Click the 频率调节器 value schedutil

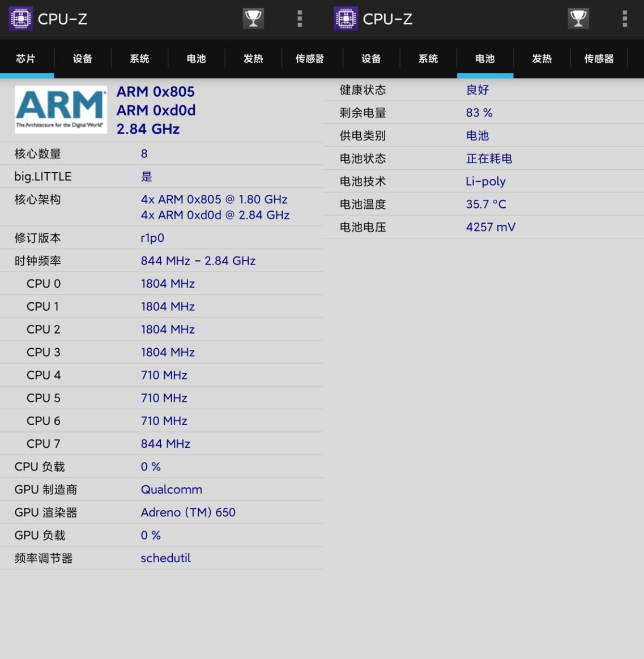[165, 558]
